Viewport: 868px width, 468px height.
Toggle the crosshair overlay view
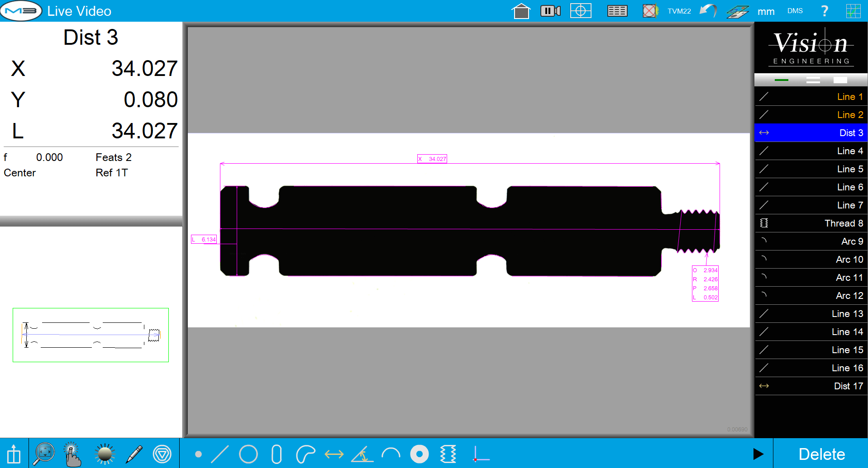click(581, 10)
